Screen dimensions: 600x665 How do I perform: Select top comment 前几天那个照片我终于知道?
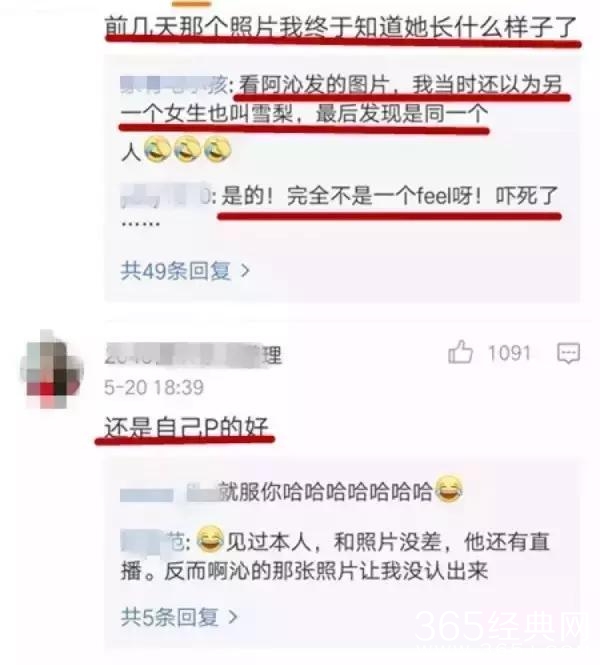pyautogui.click(x=340, y=27)
